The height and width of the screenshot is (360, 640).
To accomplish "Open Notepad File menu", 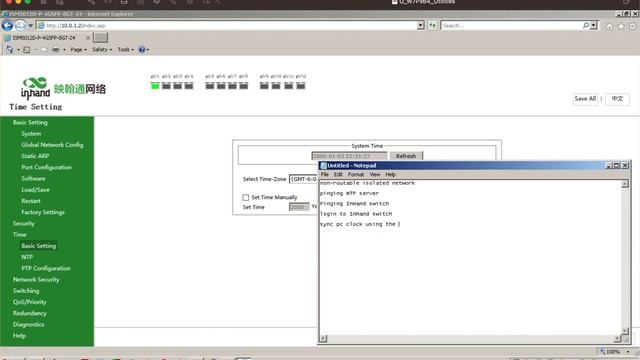I will (x=324, y=174).
